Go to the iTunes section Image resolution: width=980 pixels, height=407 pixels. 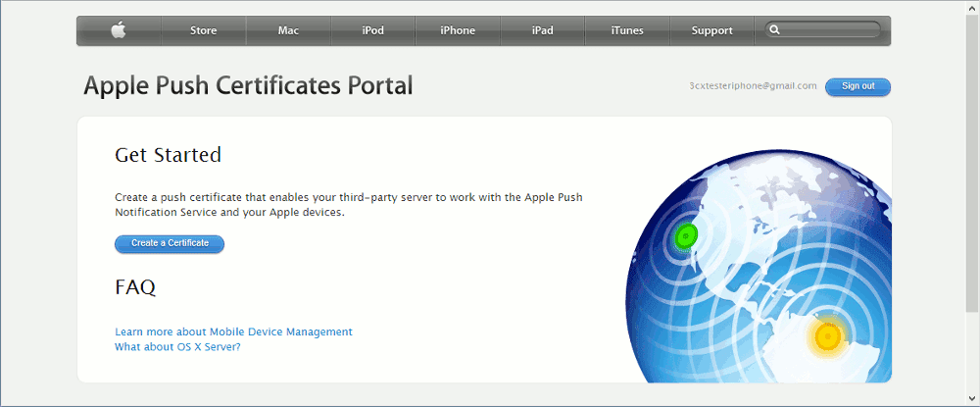point(627,30)
